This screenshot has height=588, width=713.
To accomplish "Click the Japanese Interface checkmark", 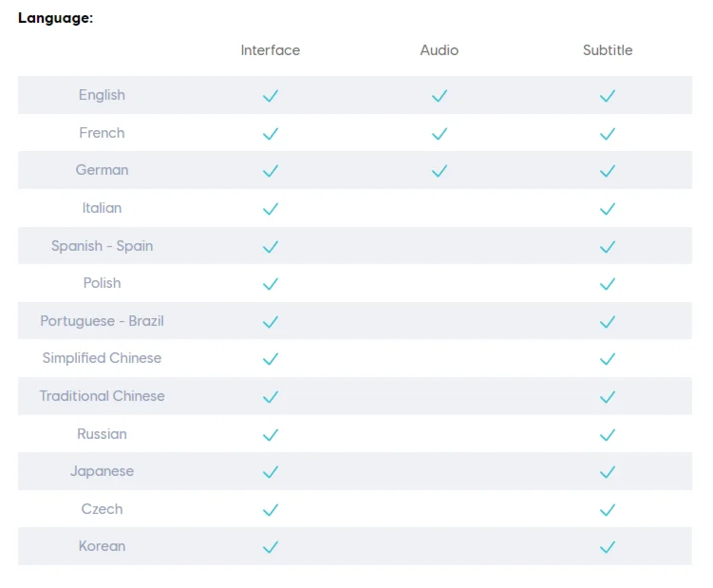I will [271, 472].
